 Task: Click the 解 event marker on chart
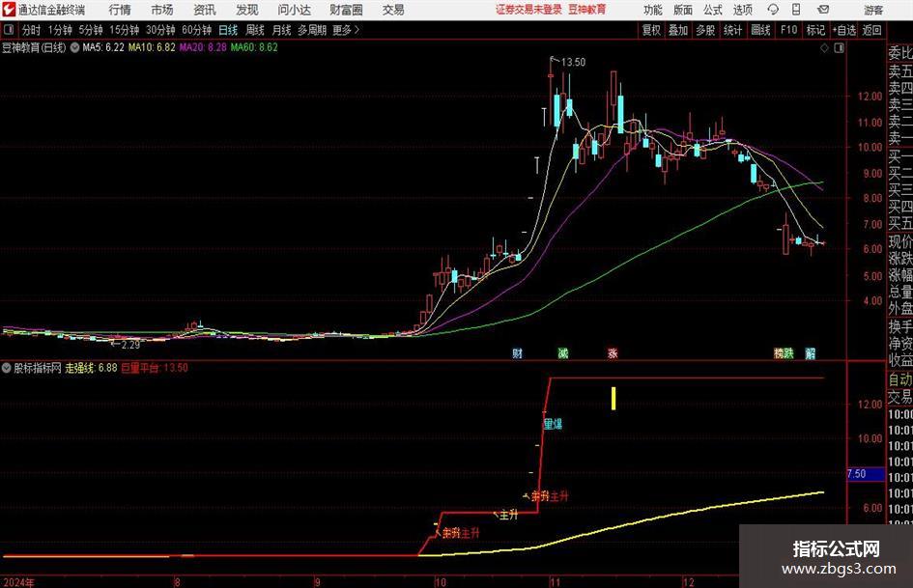(810, 352)
